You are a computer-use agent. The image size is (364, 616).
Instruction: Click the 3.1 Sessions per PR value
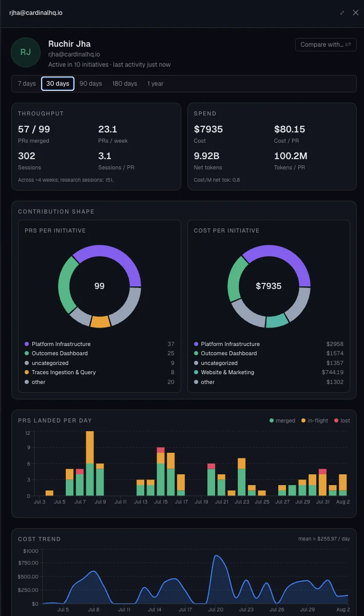[104, 156]
